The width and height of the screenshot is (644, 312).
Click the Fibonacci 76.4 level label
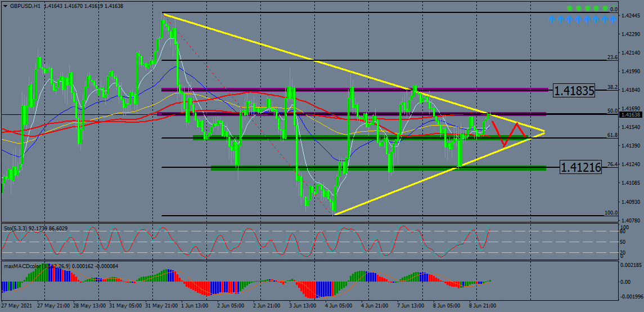click(x=613, y=164)
